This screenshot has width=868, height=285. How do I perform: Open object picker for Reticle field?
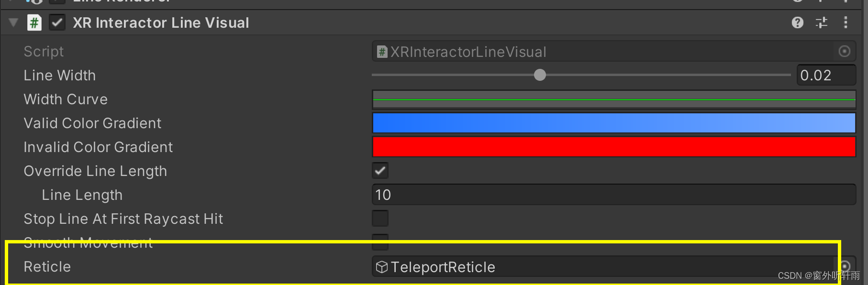pyautogui.click(x=845, y=266)
